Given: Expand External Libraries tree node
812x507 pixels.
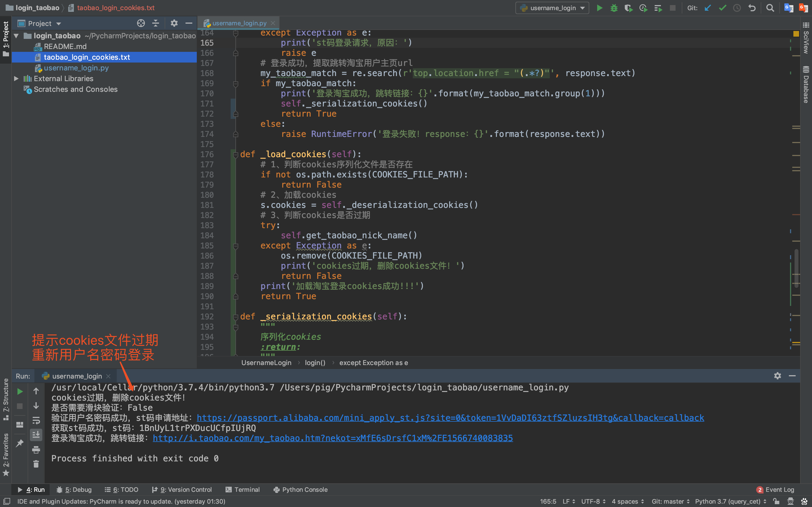Looking at the screenshot, I should coord(16,79).
